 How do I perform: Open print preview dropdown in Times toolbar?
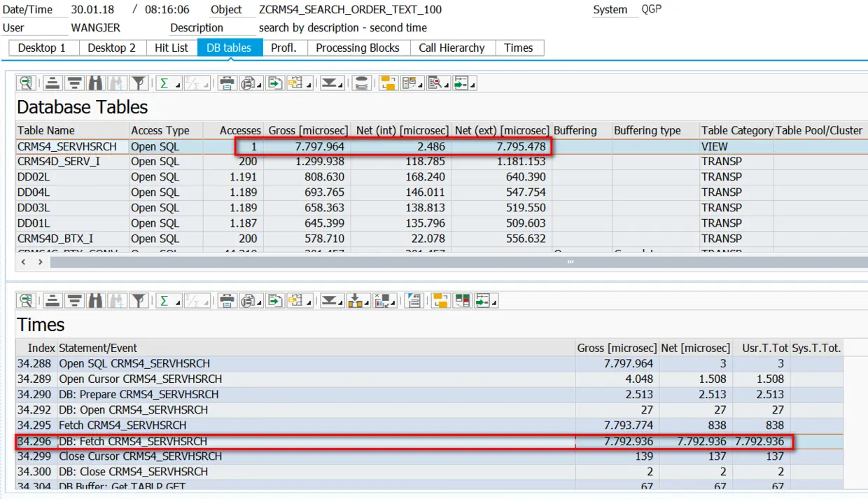tap(260, 304)
